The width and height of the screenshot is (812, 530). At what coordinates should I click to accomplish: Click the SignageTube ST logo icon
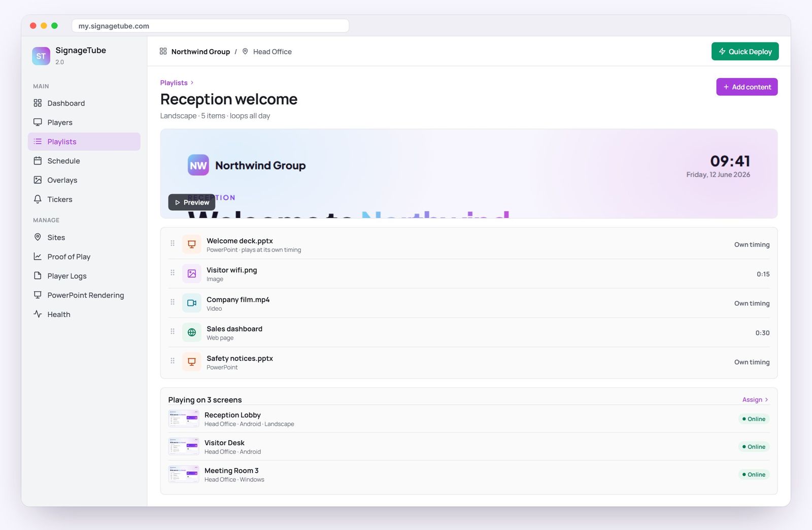[41, 56]
